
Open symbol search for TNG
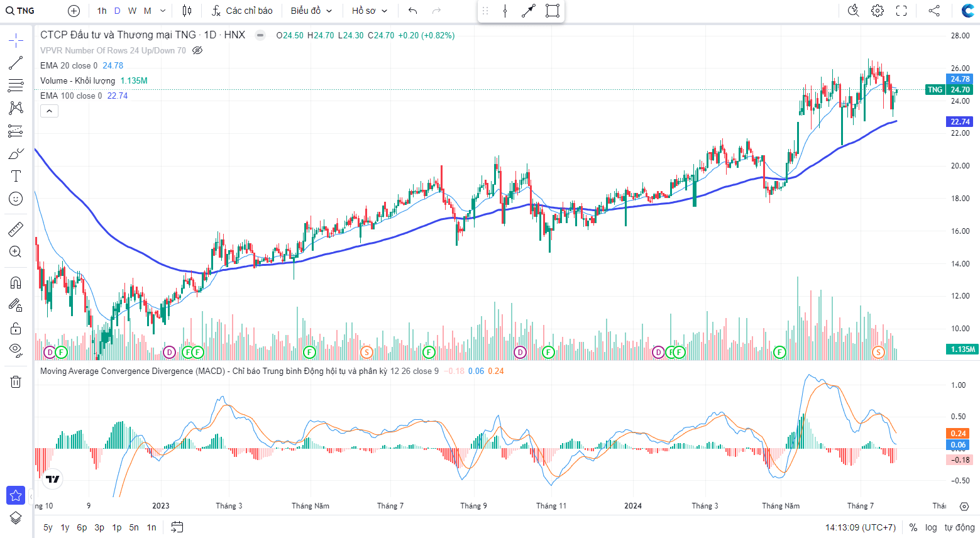pyautogui.click(x=21, y=11)
